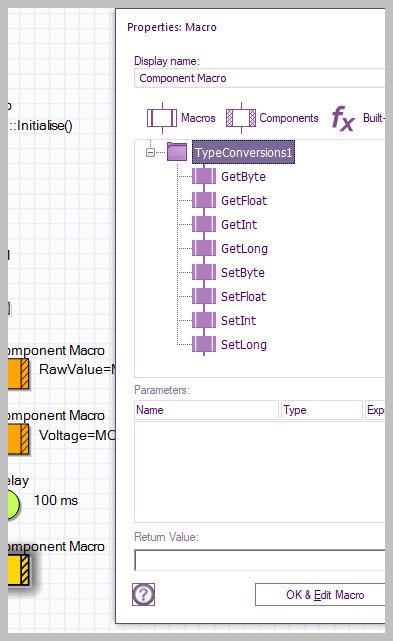Click the Name column header
393x641 pixels.
[207, 410]
